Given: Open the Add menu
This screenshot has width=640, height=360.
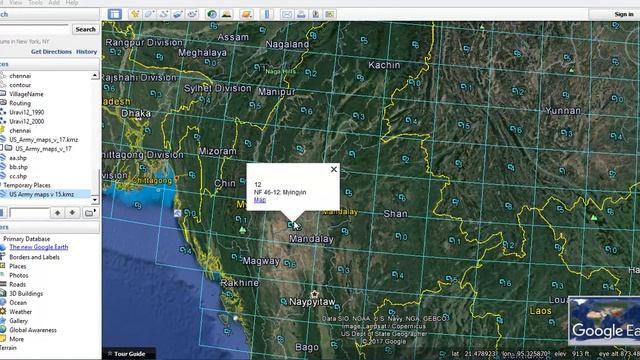Looking at the screenshot, I should (54, 2).
